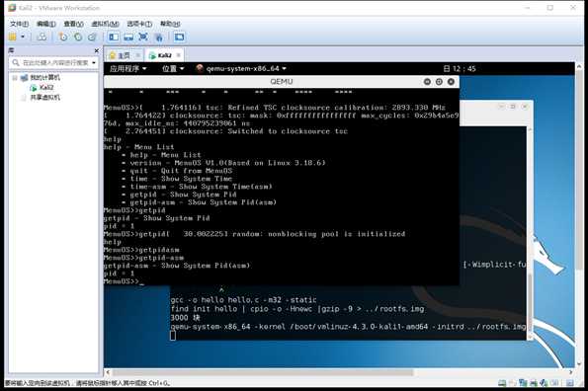The height and width of the screenshot is (391, 588).
Task: Select 我的计算机 in the library tree
Action: point(45,78)
